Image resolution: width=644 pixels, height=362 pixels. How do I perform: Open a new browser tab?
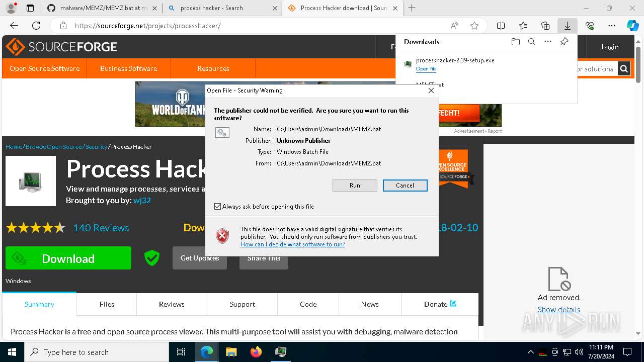(412, 8)
